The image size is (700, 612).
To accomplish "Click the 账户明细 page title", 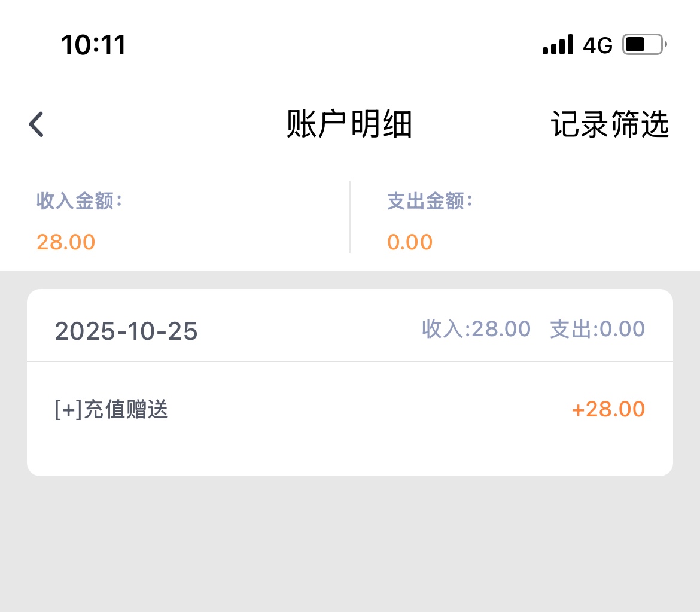I will click(x=349, y=125).
